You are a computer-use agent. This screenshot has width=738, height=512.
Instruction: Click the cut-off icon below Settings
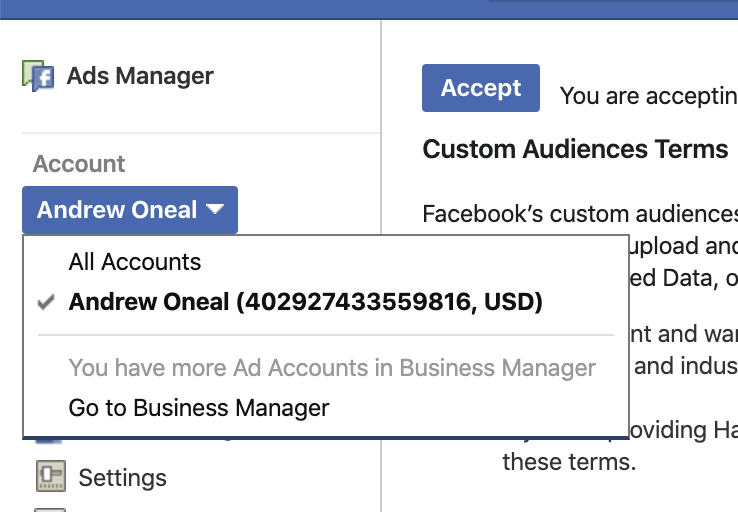click(x=50, y=510)
